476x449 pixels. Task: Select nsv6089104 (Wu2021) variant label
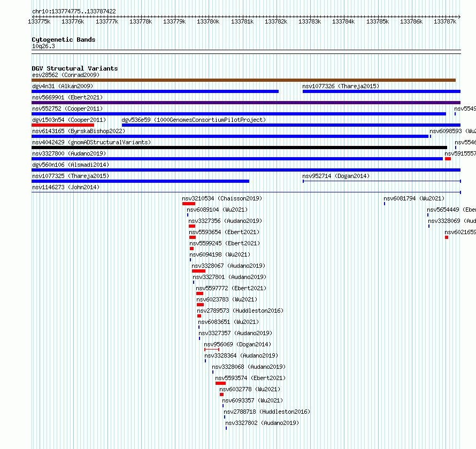click(x=217, y=210)
